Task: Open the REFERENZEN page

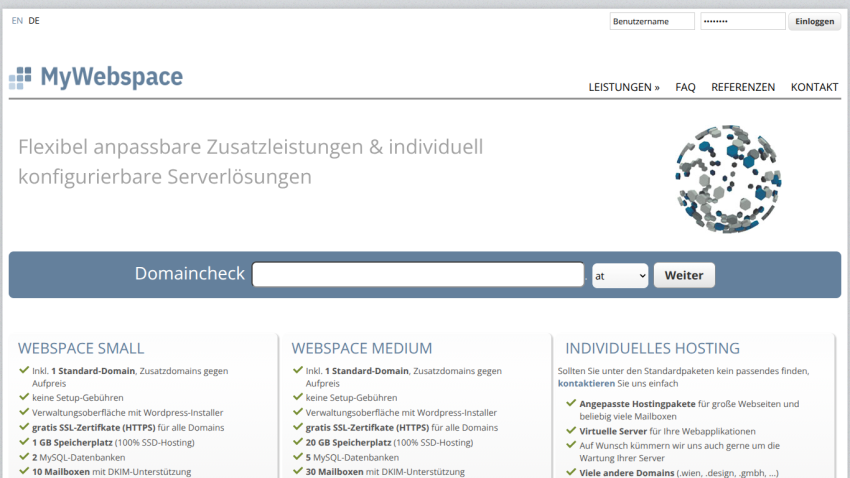Action: point(743,87)
